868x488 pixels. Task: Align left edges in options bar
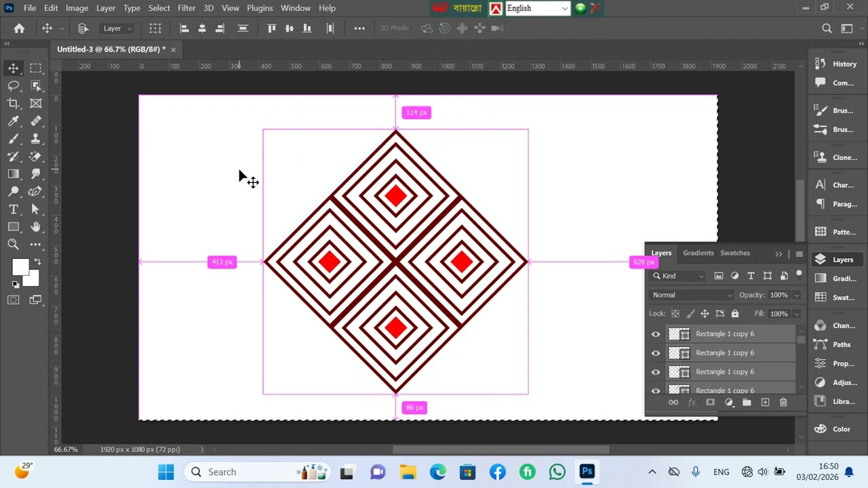tap(184, 28)
